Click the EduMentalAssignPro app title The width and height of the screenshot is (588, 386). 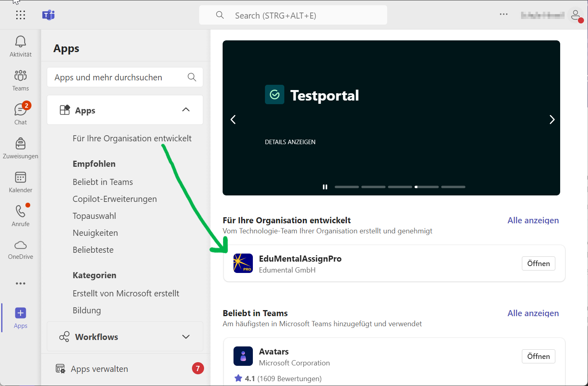(300, 259)
